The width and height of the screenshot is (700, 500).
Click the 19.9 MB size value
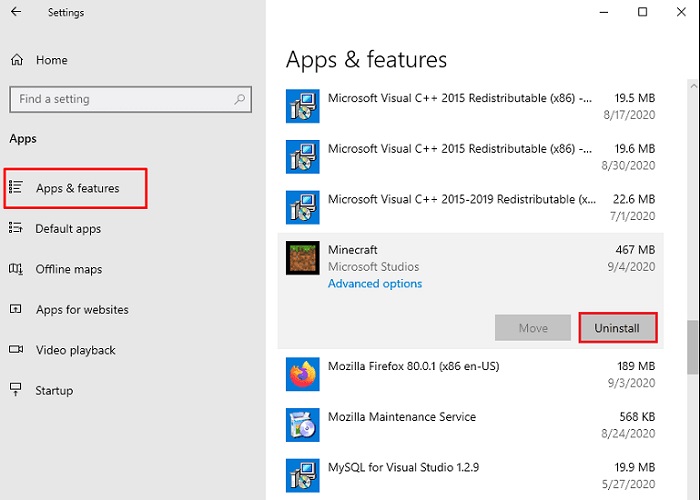(635, 467)
